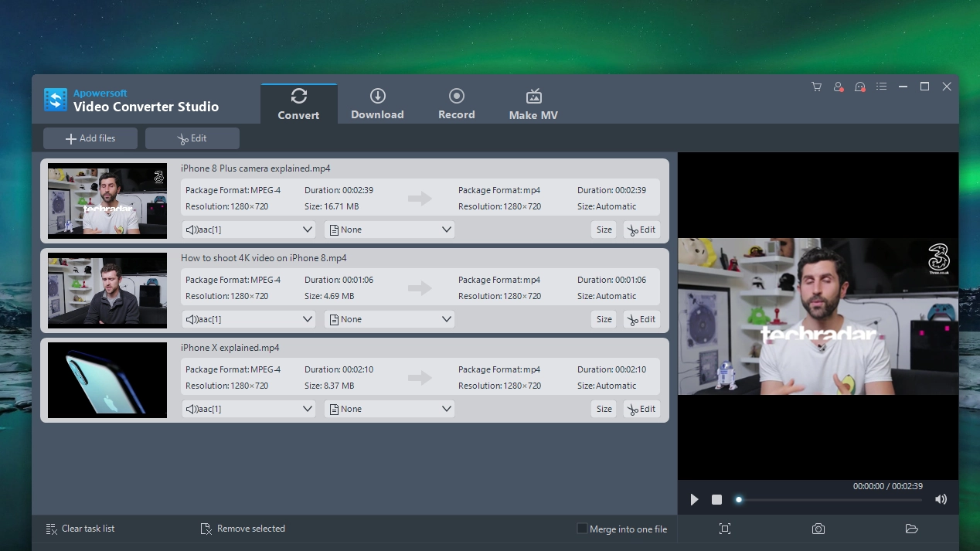980x551 pixels.
Task: Take a snapshot with the camera icon
Action: [x=818, y=529]
